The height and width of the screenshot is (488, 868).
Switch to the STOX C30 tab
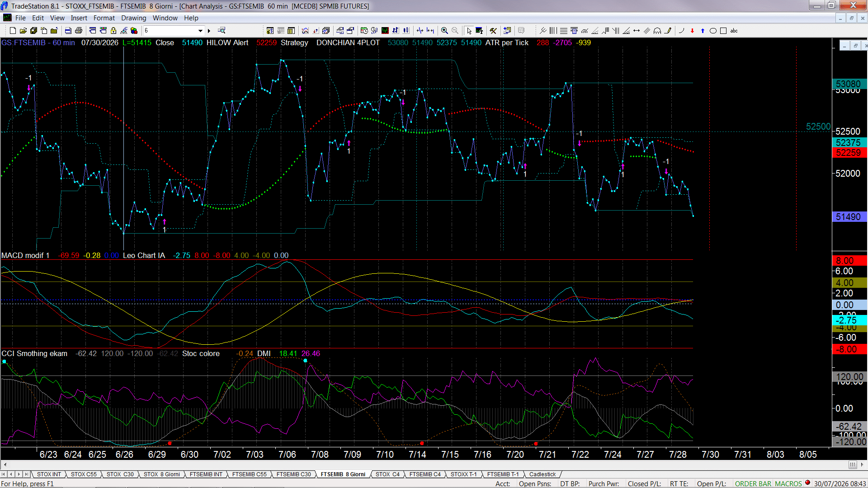[120, 474]
